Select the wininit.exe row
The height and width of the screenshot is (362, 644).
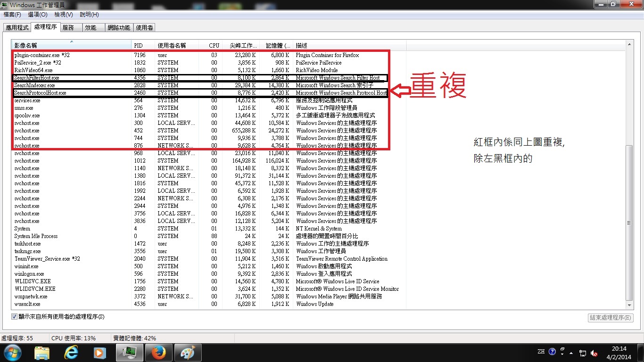pyautogui.click(x=209, y=266)
